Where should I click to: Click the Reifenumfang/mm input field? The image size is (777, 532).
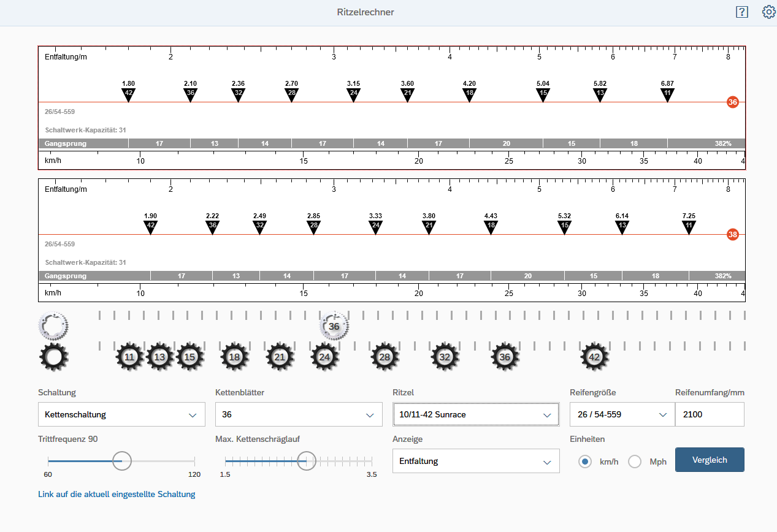click(709, 414)
